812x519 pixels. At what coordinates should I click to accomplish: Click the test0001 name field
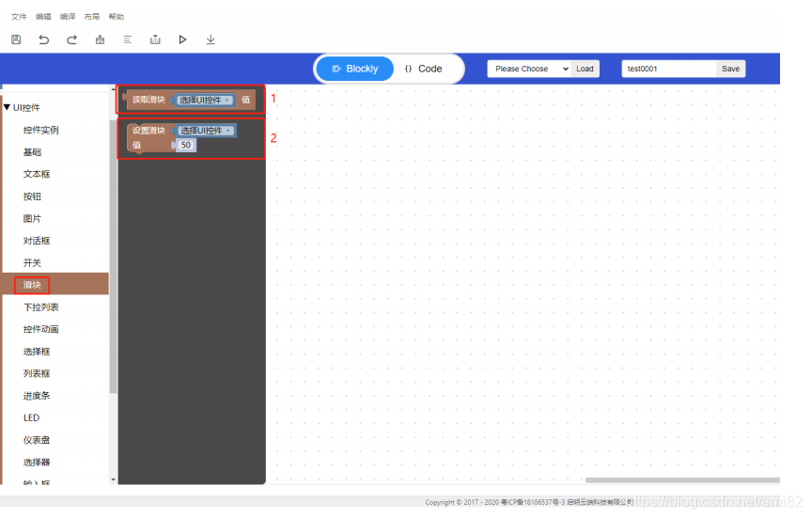click(669, 69)
